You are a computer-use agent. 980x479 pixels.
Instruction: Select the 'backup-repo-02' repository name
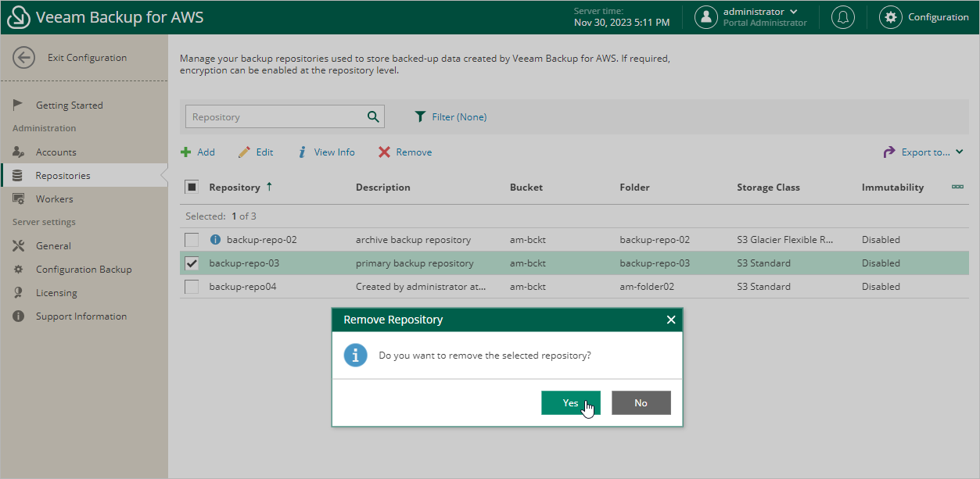[262, 240]
